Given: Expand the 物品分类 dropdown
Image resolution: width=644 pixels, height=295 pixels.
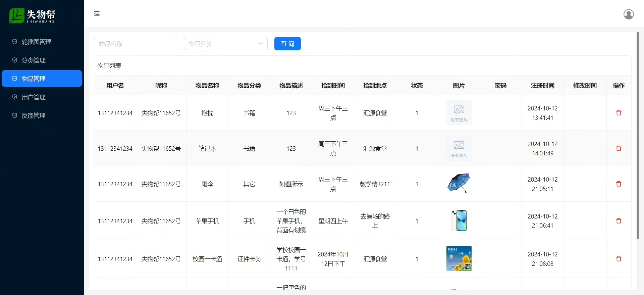Looking at the screenshot, I should [x=225, y=44].
